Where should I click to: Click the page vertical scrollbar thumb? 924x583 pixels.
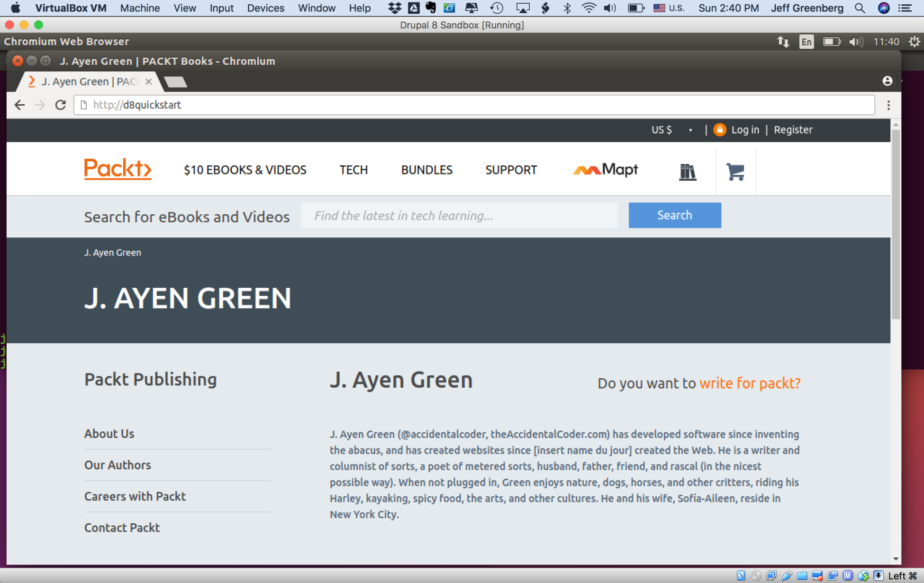[895, 223]
